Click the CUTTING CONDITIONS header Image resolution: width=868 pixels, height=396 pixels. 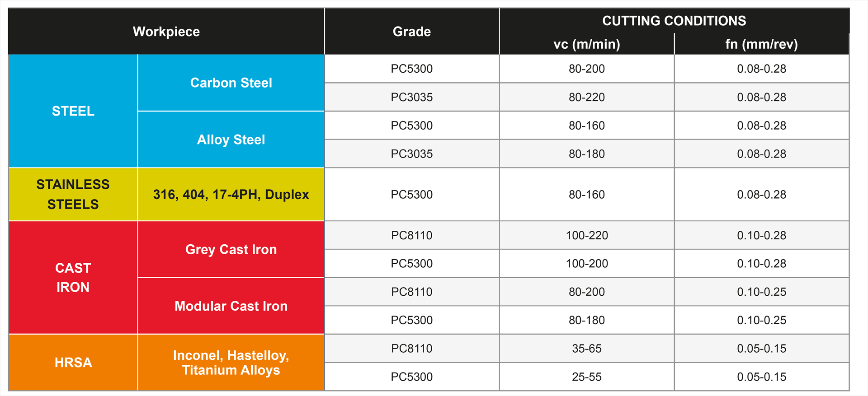coord(674,21)
